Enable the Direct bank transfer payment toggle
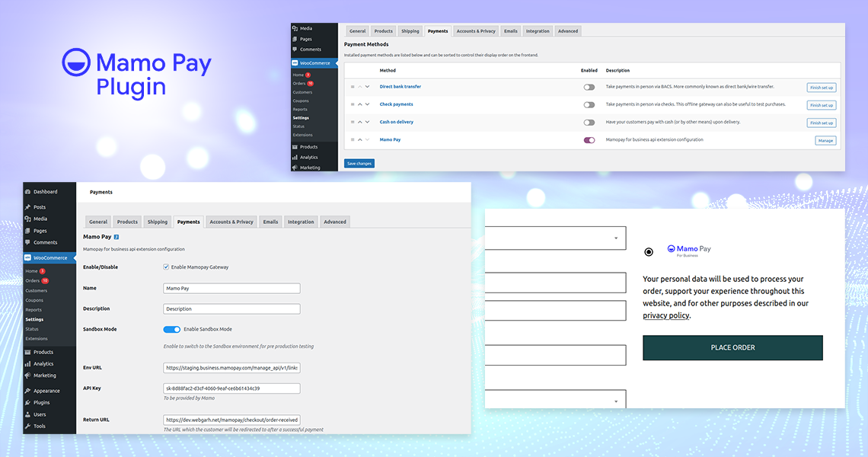Viewport: 868px width, 457px height. (x=589, y=88)
